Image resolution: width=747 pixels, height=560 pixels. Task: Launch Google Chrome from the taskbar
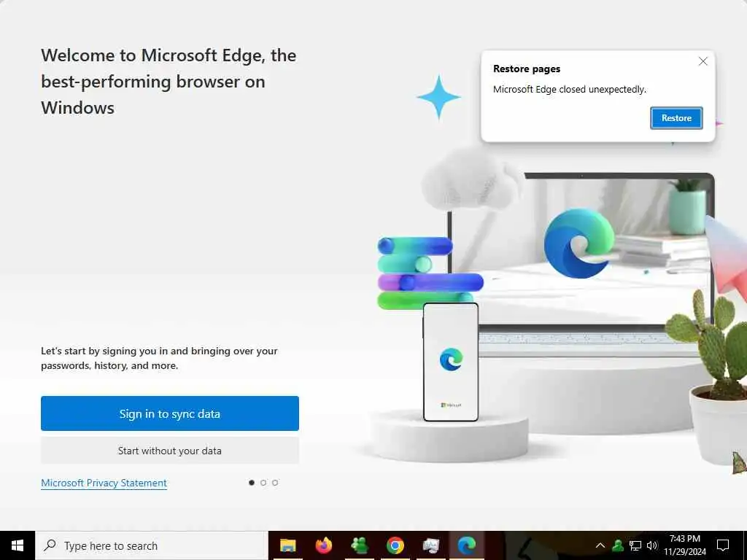[395, 545]
